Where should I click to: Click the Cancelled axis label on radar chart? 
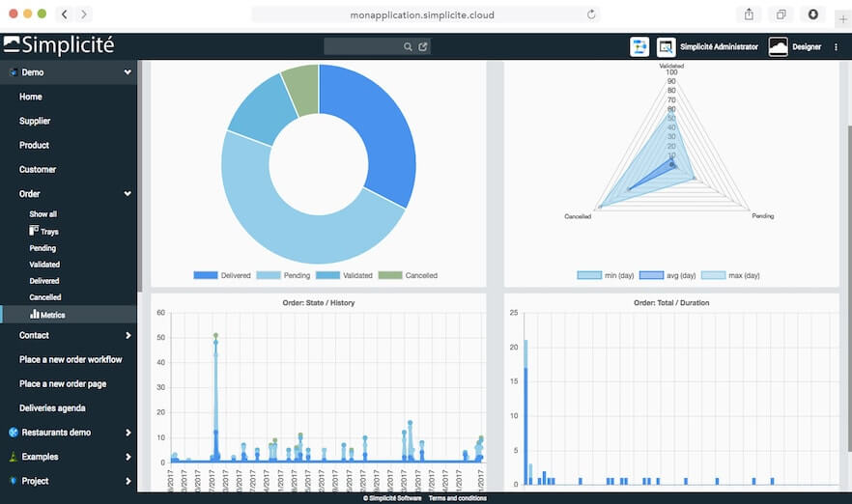pos(578,216)
